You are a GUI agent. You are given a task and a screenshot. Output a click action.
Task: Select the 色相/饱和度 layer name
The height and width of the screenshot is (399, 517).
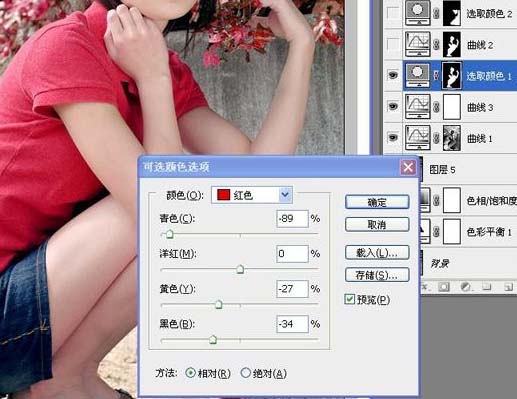(492, 201)
